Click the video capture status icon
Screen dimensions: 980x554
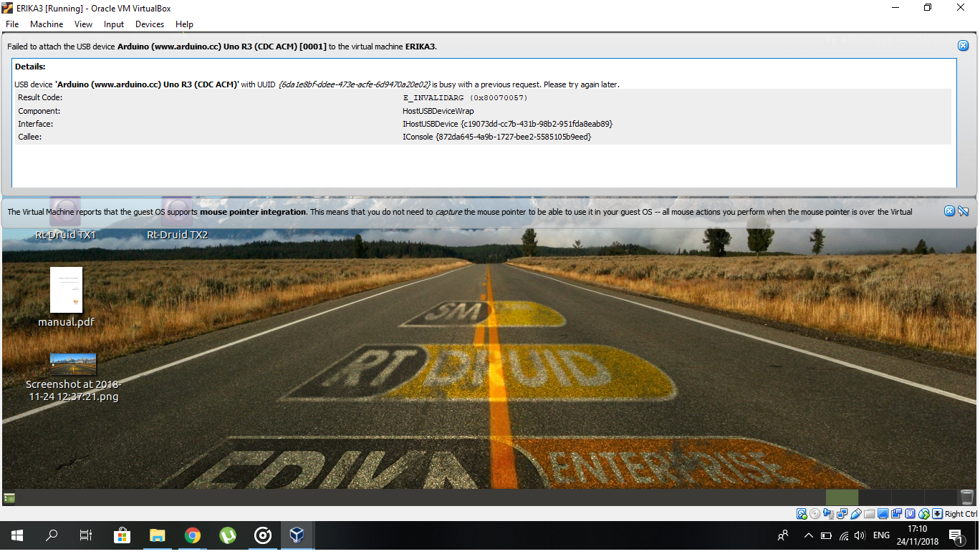896,514
